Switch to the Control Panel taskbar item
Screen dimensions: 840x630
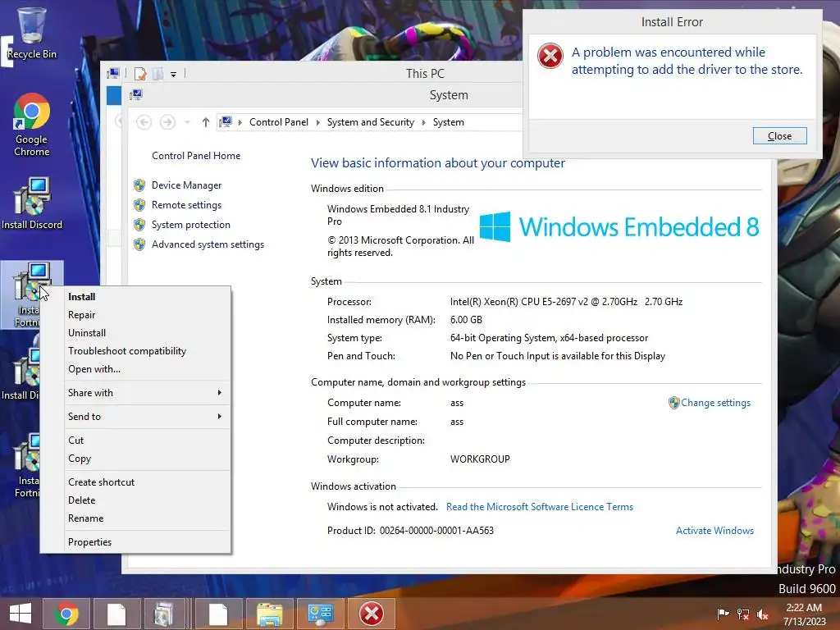click(x=321, y=614)
